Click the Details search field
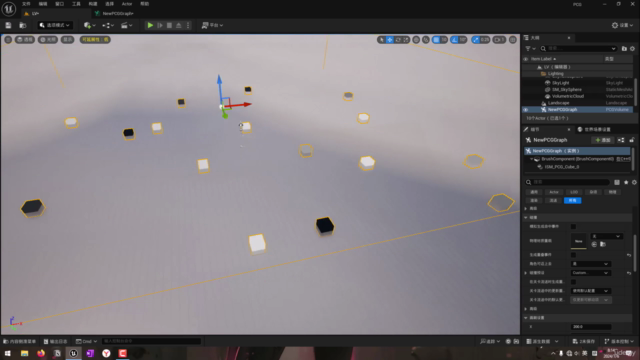 coord(567,182)
